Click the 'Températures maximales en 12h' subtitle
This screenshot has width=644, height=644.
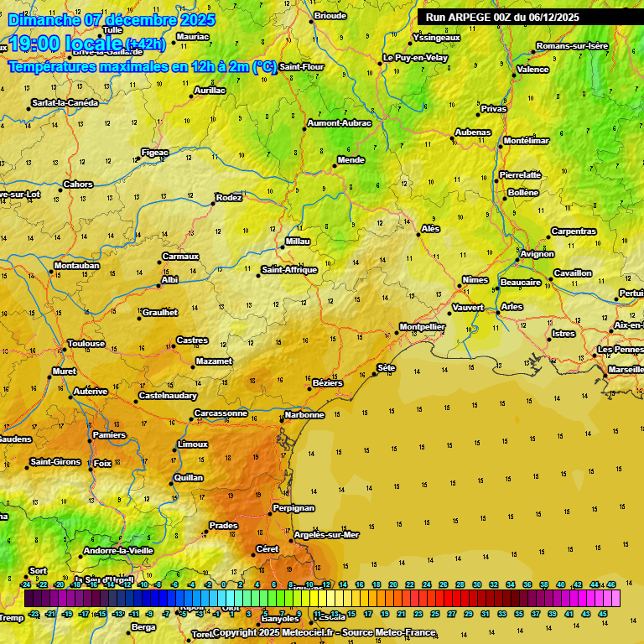pos(143,65)
